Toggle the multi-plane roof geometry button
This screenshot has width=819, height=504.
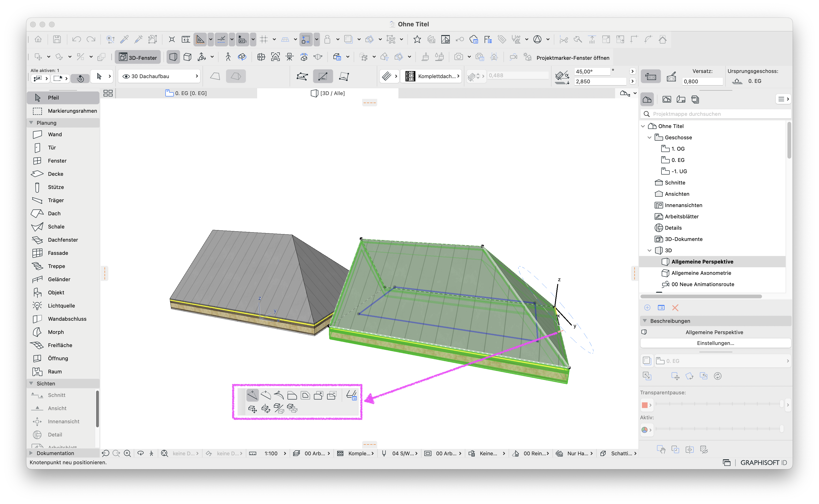[236, 76]
